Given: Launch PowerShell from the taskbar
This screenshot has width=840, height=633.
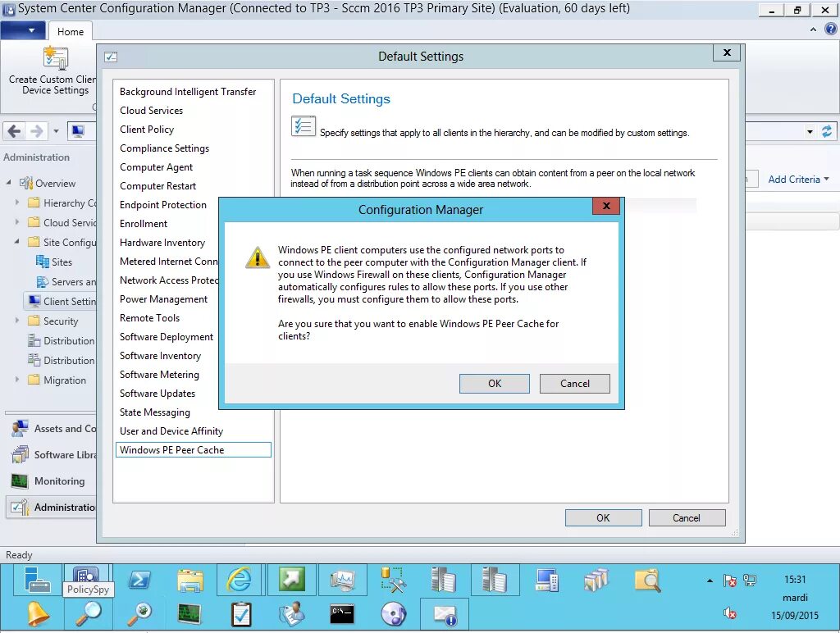Looking at the screenshot, I should click(139, 581).
